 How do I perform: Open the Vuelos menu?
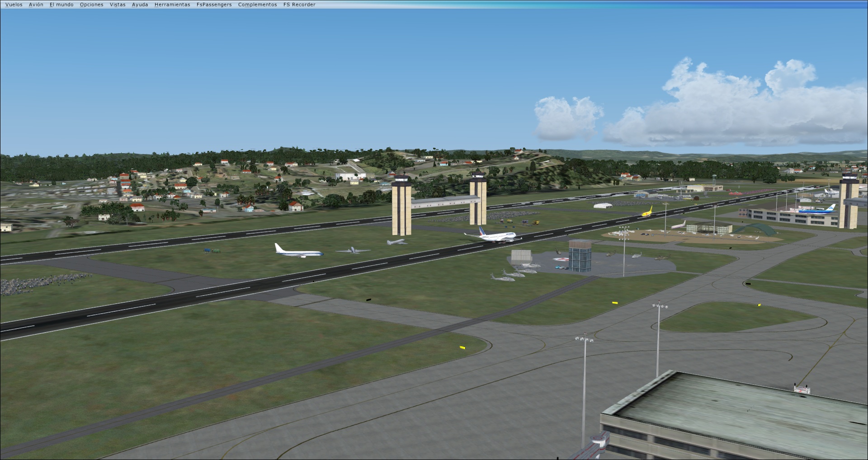click(x=14, y=4)
